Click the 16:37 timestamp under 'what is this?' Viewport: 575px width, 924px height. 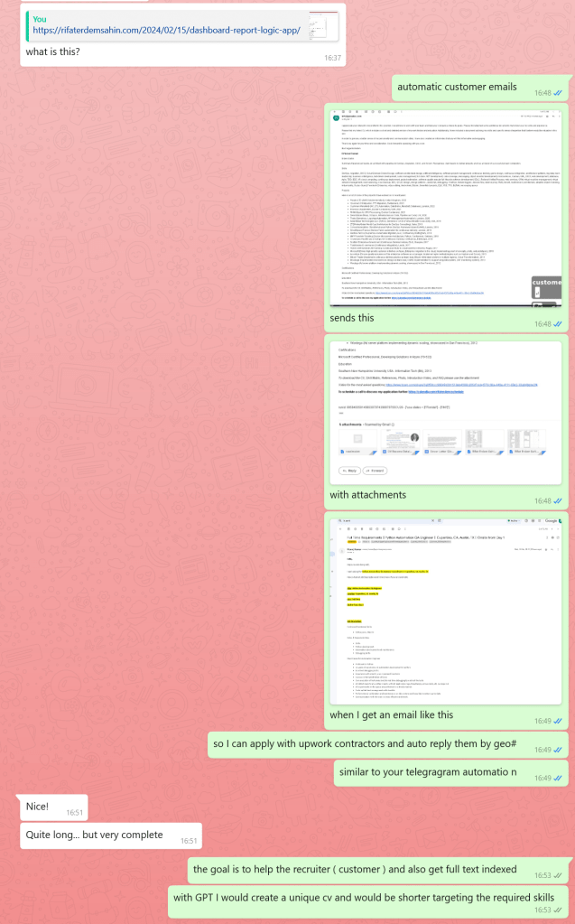(332, 58)
